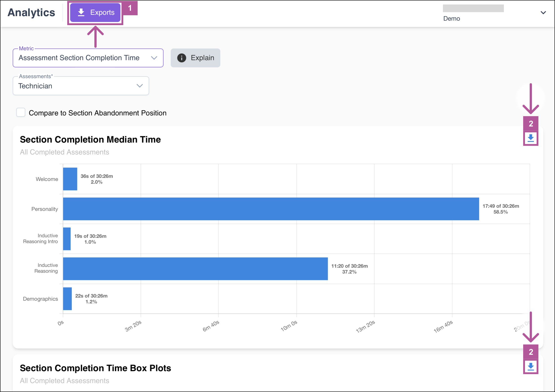
Task: Click the Analytics page title
Action: [31, 13]
